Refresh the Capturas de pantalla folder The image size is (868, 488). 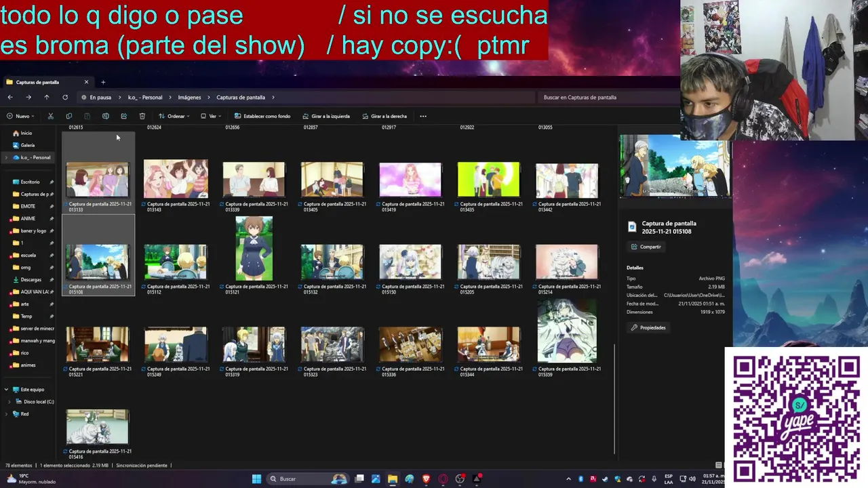[65, 97]
